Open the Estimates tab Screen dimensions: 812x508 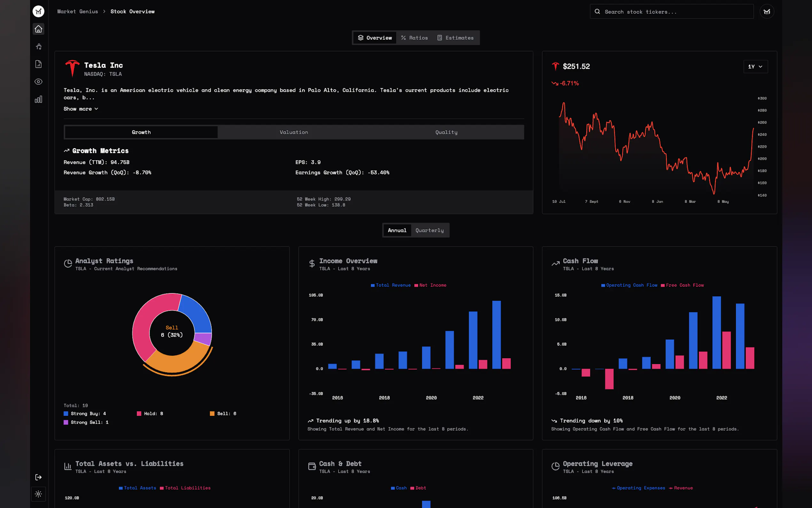click(x=455, y=38)
